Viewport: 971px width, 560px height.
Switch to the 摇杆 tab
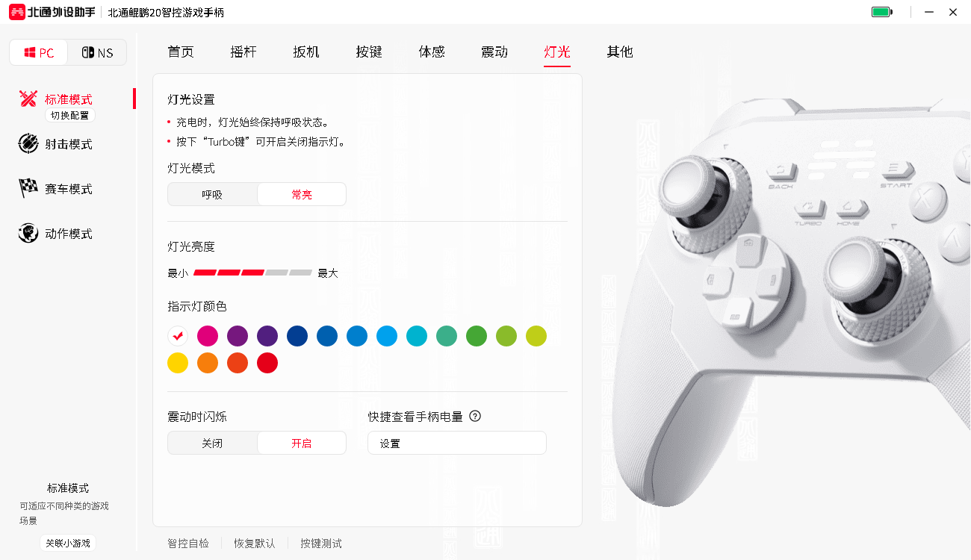point(243,52)
